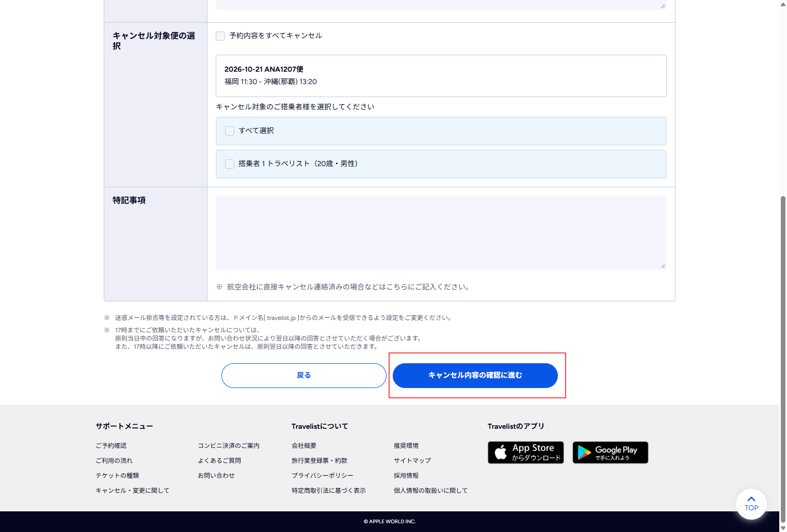Open 個人情報の取扱いに関して link

point(431,491)
